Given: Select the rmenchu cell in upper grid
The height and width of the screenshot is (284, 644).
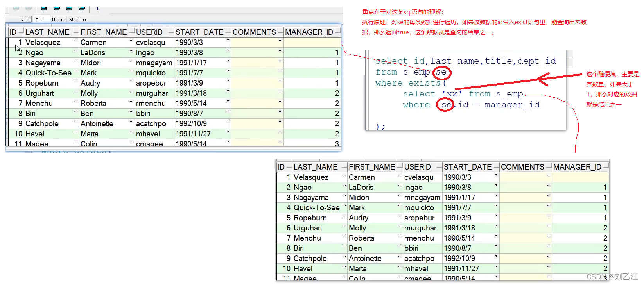Looking at the screenshot, I should (154, 103).
